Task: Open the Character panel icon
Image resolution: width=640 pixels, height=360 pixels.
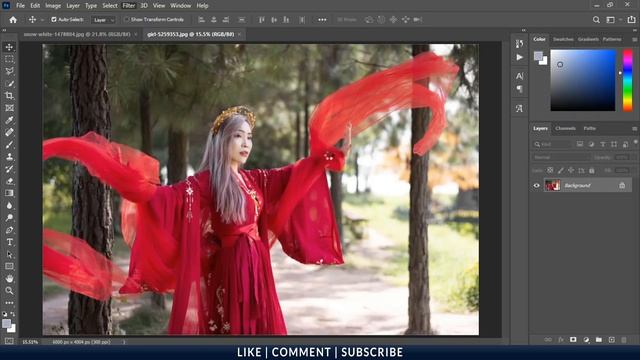Action: point(519,76)
